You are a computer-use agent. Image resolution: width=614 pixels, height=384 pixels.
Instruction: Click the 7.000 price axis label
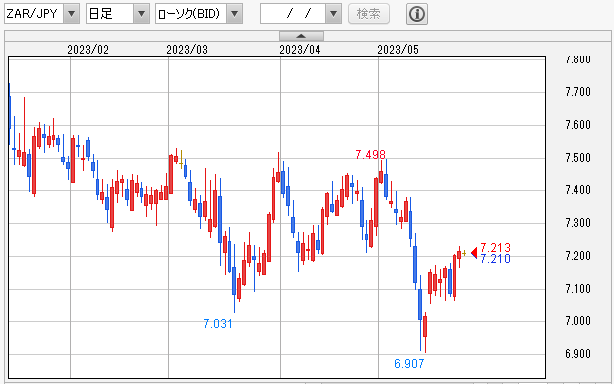tap(578, 321)
